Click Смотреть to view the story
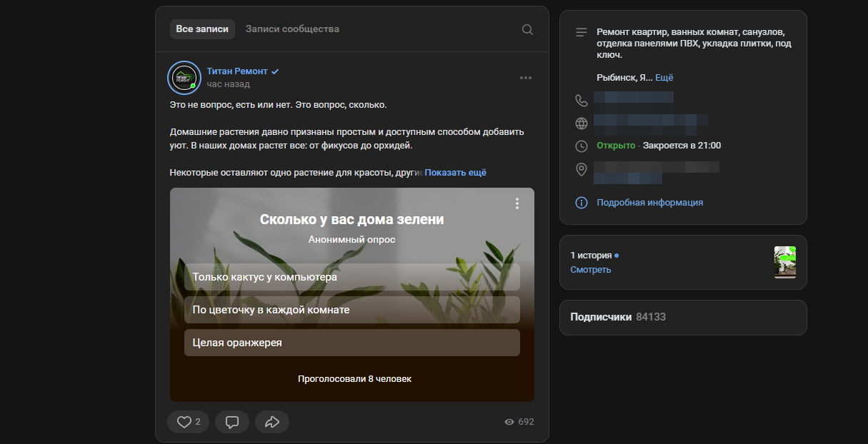Image resolution: width=868 pixels, height=444 pixels. tap(591, 270)
